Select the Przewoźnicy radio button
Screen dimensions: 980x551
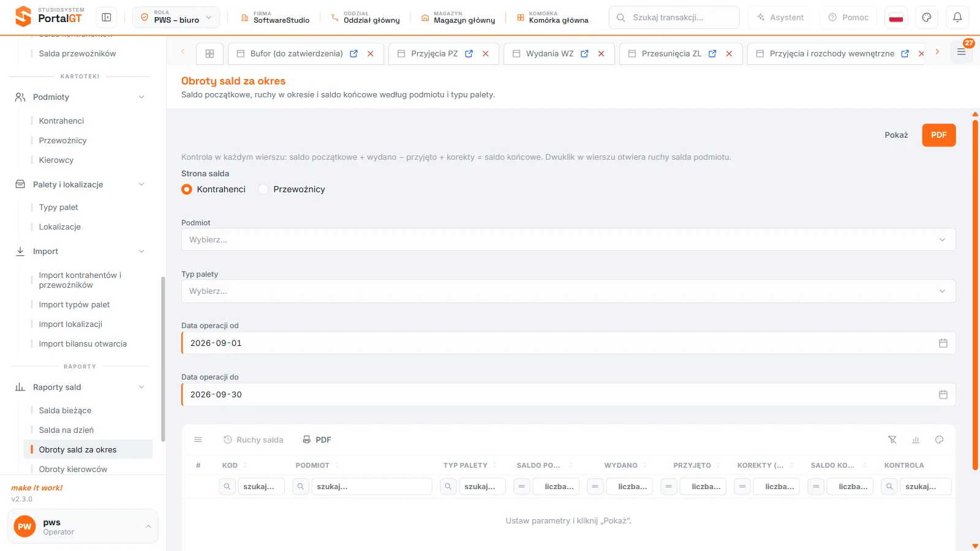pyautogui.click(x=263, y=190)
